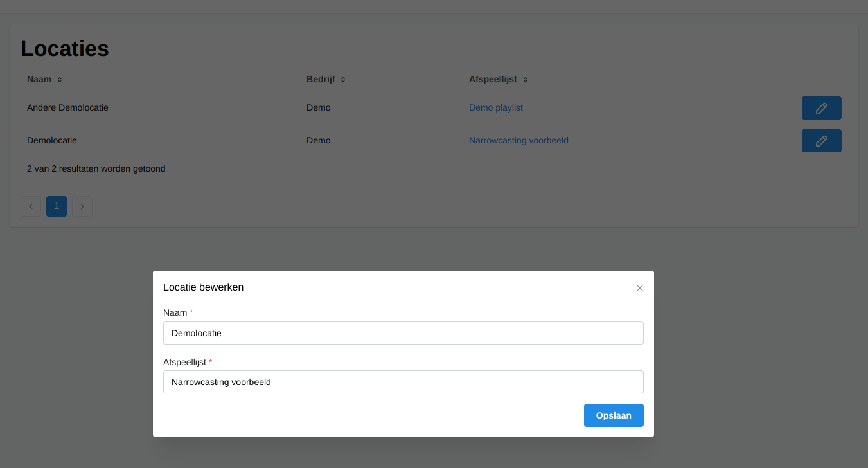Select the Demolocatie name in table row

[x=52, y=140]
